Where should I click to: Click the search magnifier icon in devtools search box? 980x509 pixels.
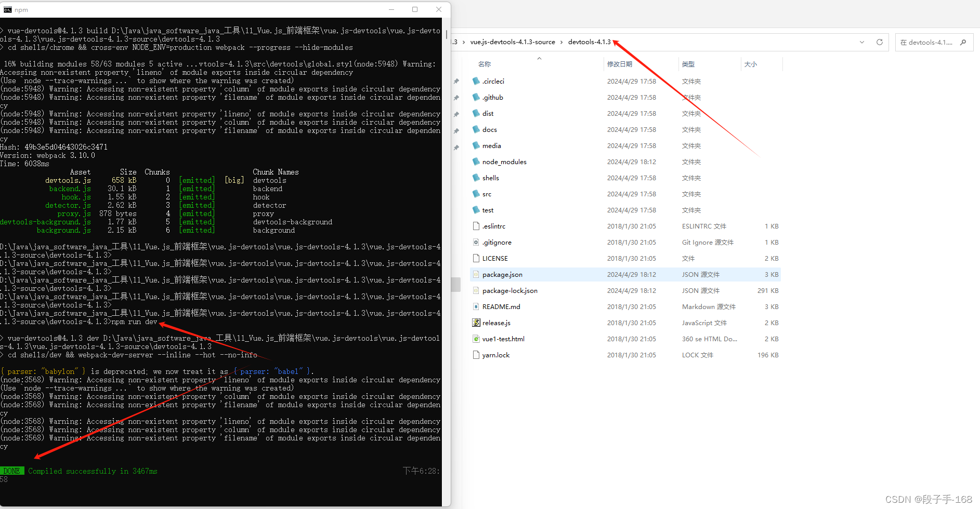963,42
